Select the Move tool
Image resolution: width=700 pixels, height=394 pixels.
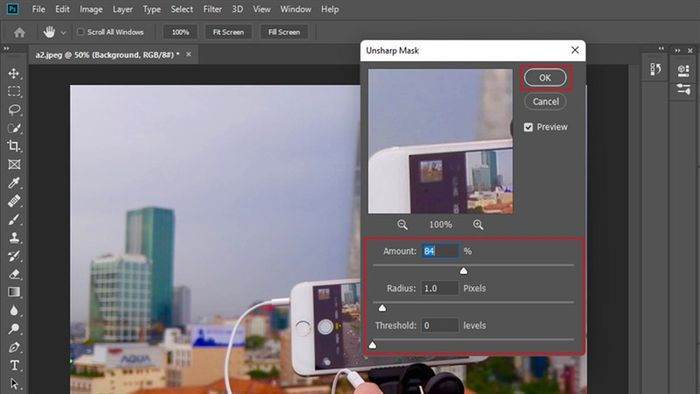(x=14, y=73)
